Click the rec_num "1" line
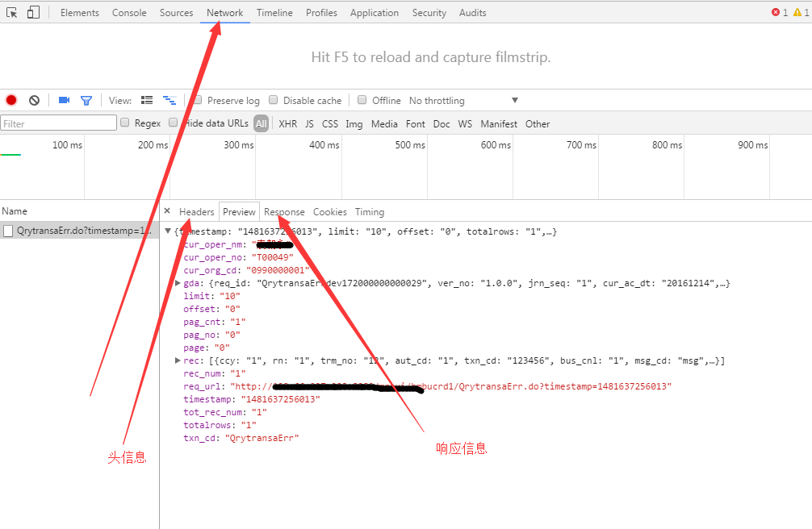The height and width of the screenshot is (529, 812). (215, 373)
